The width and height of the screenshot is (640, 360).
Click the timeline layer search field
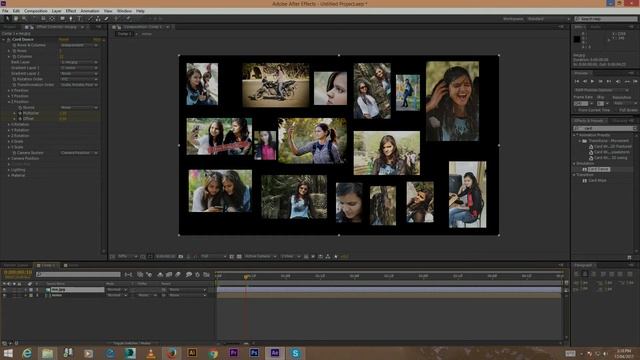[78, 274]
